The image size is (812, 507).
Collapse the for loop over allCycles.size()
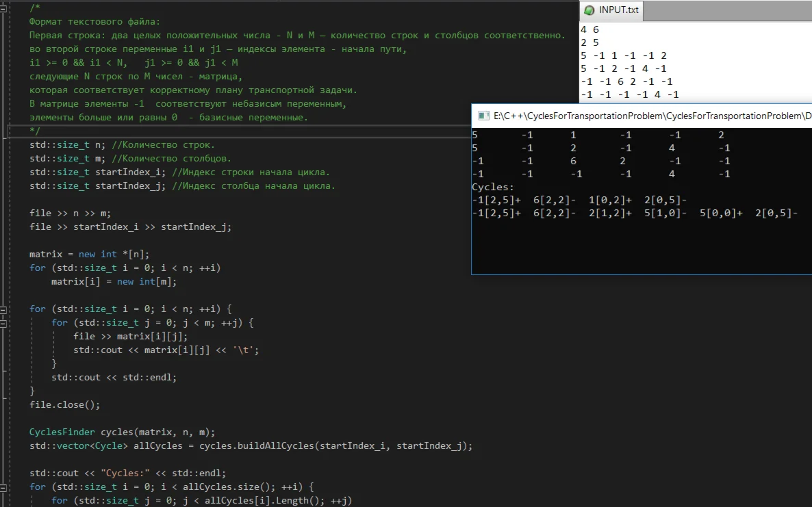[4, 487]
